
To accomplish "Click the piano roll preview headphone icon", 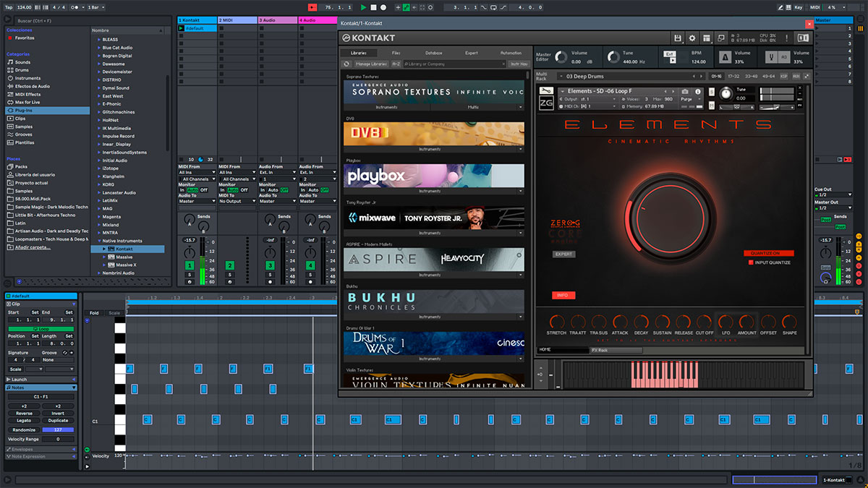I will click(88, 320).
